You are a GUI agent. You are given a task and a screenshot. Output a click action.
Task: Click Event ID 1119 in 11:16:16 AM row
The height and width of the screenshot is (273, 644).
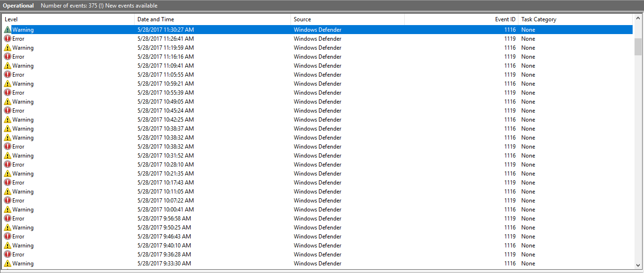click(510, 57)
